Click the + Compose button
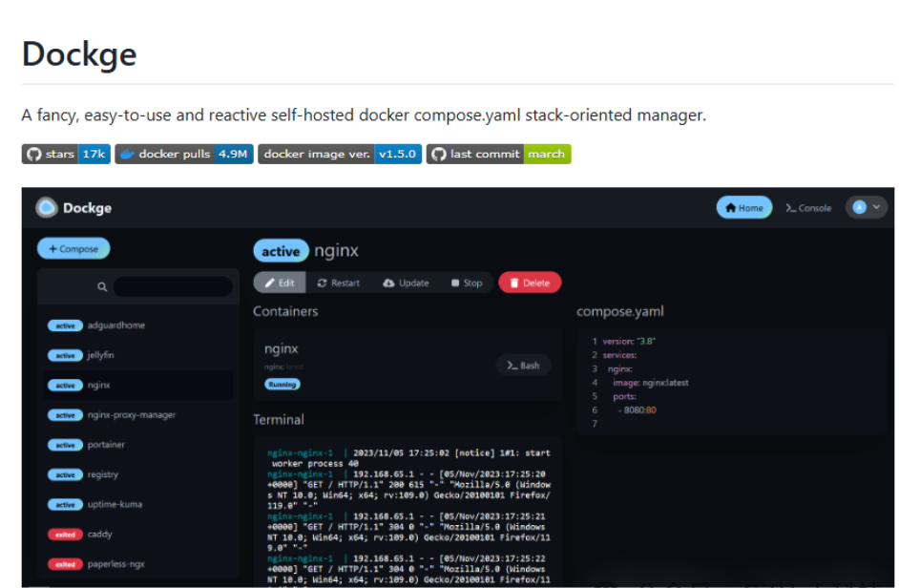The width and height of the screenshot is (899, 588). [x=73, y=249]
